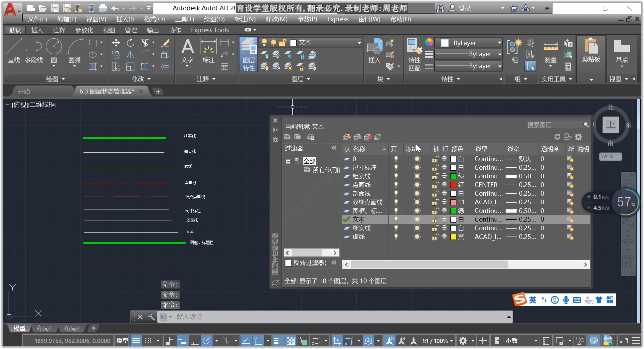The image size is (644, 349).
Task: Click the New Property Filter icon
Action: (x=287, y=137)
